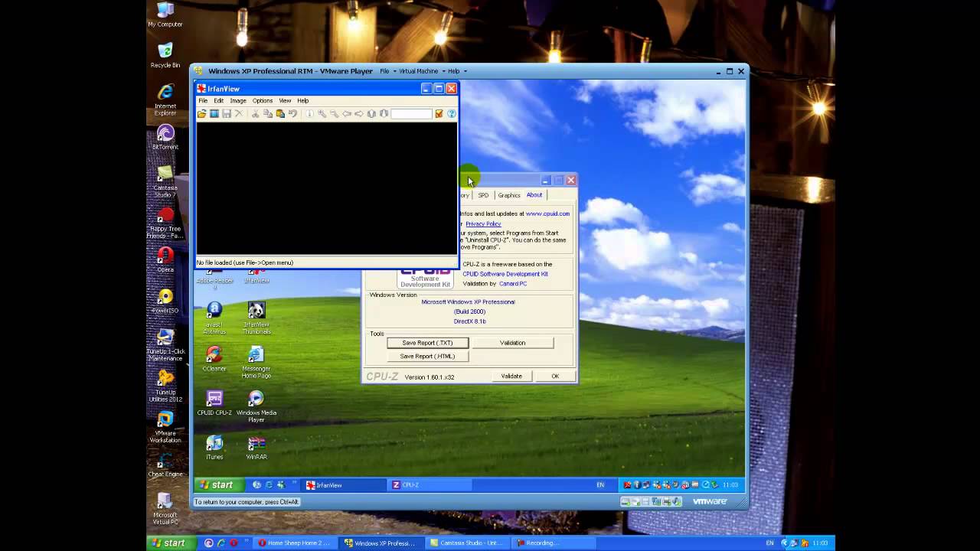Click the Zoom in magnifier in IrfanView
This screenshot has width=980, height=551.
pos(322,113)
